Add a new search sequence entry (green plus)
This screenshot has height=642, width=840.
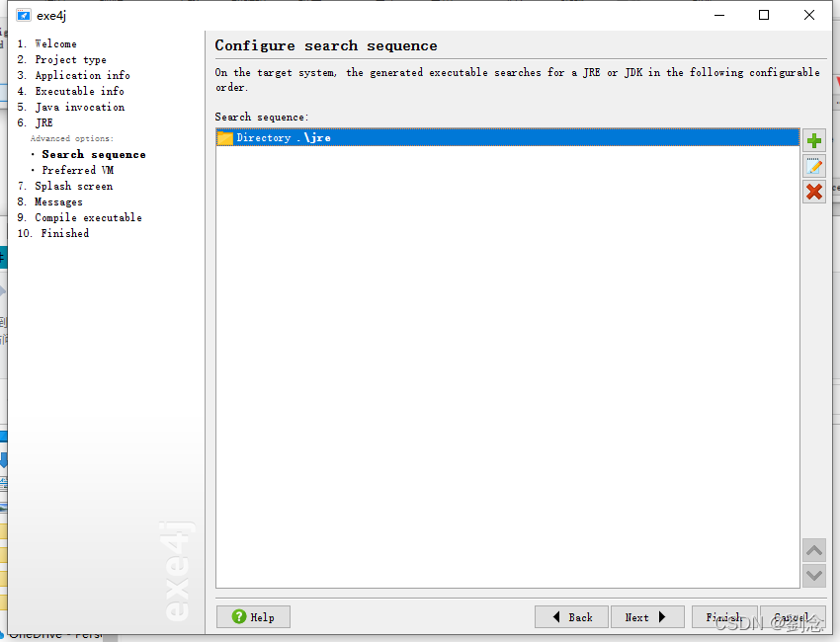point(813,141)
